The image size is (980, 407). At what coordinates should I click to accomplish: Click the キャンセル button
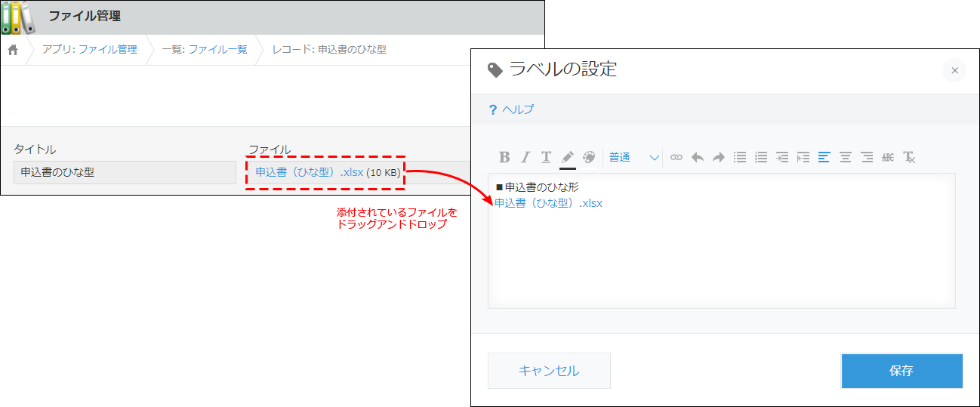(549, 371)
